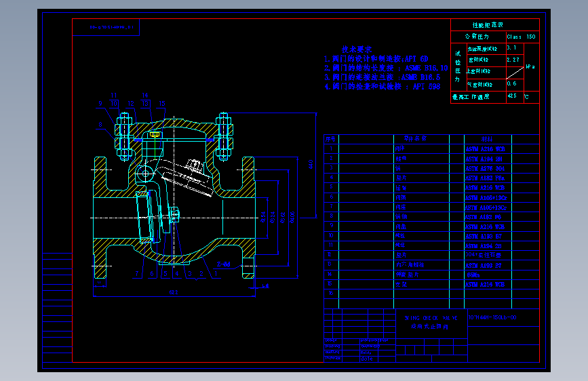This screenshot has height=381, width=588.
Task: Click the 440 height dimension
Action: coord(311,165)
